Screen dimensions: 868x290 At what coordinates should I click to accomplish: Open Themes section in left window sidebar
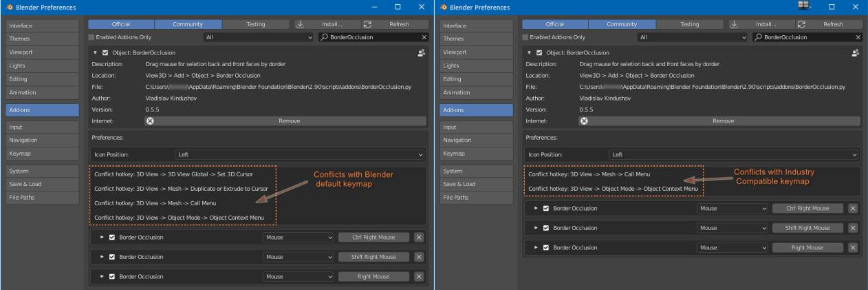click(42, 39)
